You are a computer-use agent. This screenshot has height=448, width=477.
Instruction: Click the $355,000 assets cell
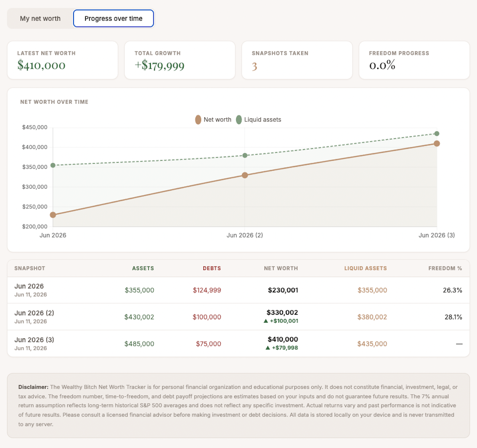coord(140,290)
